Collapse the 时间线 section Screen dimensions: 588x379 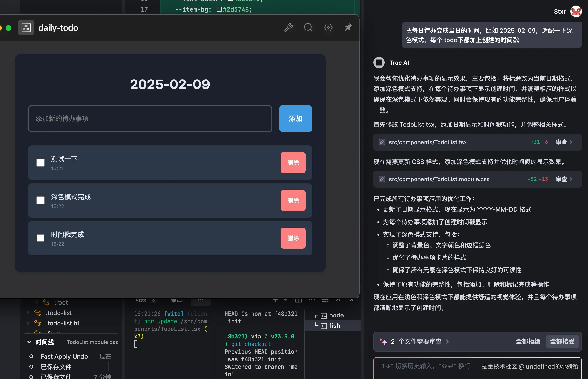pyautogui.click(x=29, y=342)
